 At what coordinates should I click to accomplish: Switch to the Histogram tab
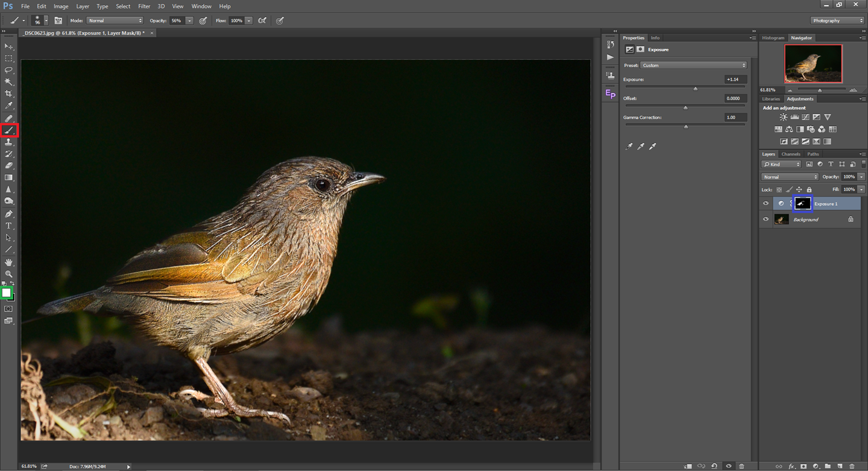coord(773,37)
